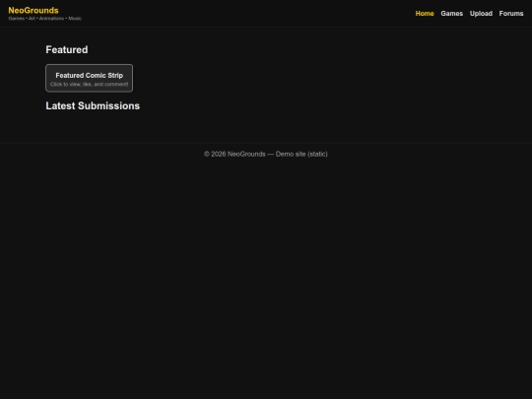Click the 'Featured' section heading
Screen dimensions: 532x399
pos(67,50)
